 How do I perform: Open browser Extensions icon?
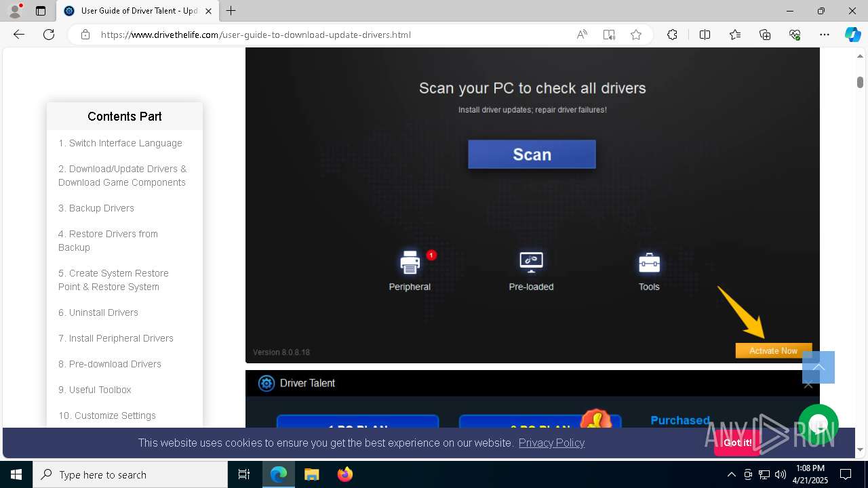tap(672, 35)
